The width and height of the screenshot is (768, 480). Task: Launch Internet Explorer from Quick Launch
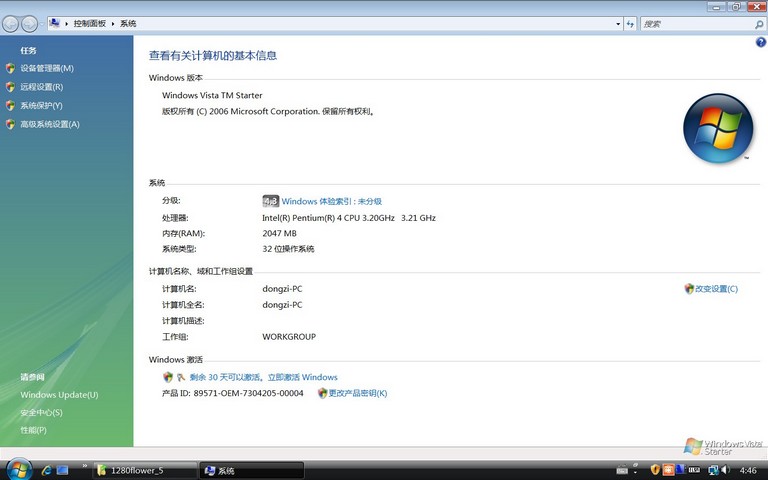pos(47,470)
